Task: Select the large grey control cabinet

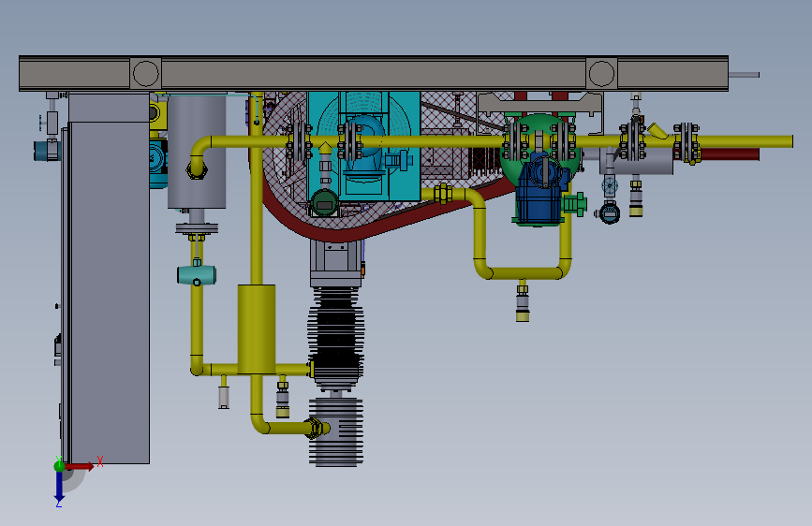Action: click(x=110, y=293)
